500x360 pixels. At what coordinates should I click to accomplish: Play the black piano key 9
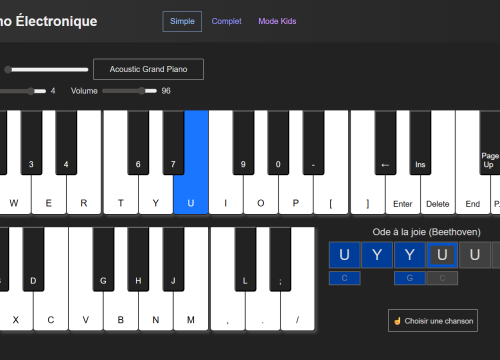(x=243, y=143)
